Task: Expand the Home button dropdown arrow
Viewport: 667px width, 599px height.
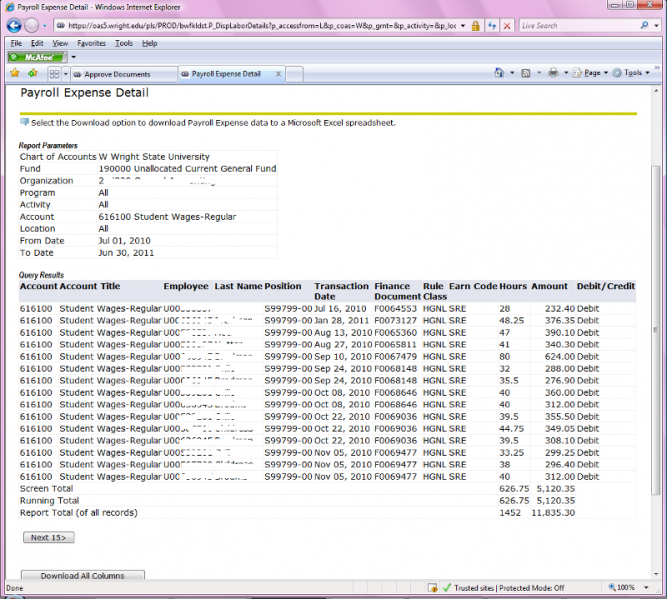Action: click(x=512, y=73)
